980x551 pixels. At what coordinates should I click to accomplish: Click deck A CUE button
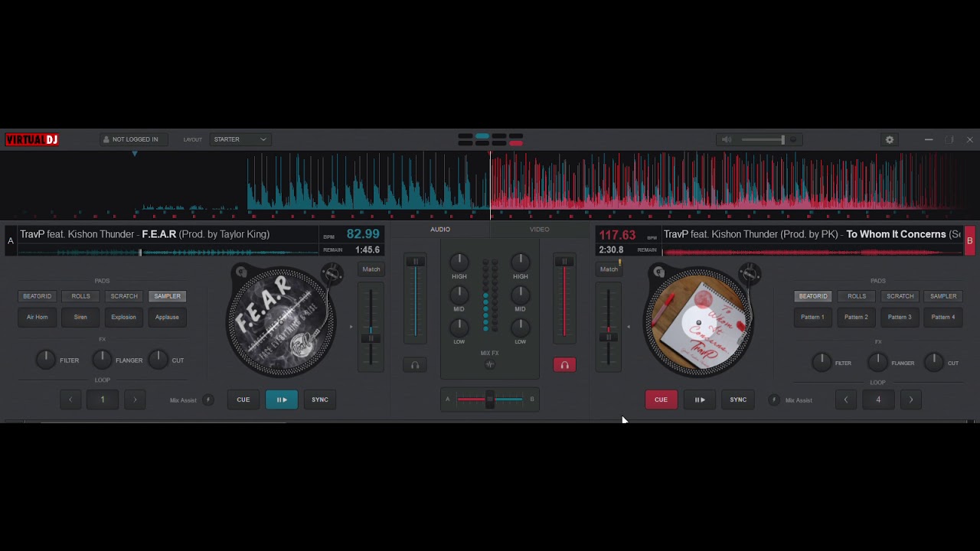point(243,399)
